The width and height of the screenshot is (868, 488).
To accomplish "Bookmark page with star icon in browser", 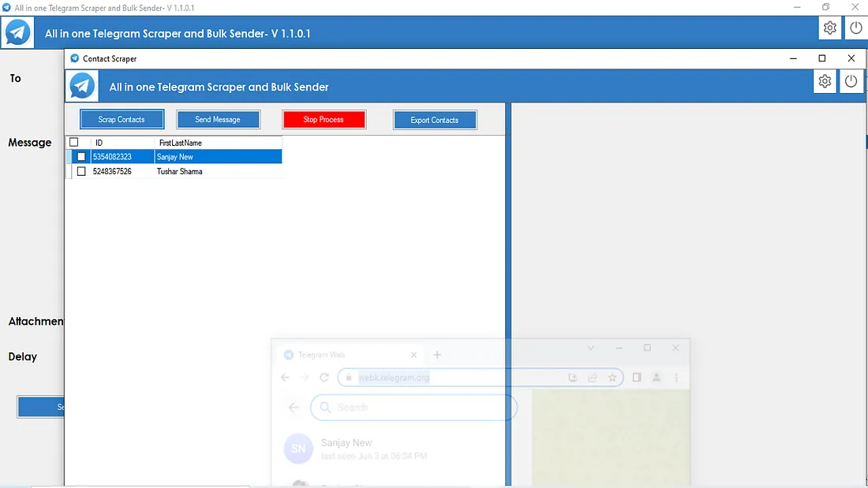I will [x=612, y=378].
